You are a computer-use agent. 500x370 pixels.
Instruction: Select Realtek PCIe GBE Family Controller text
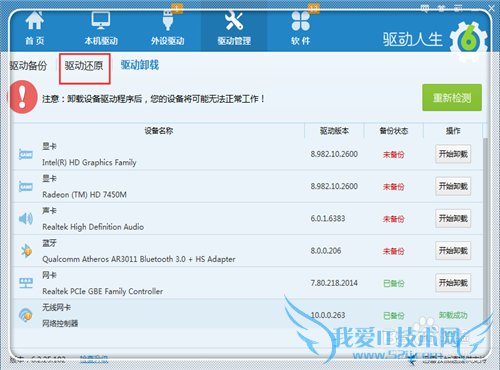point(102,291)
